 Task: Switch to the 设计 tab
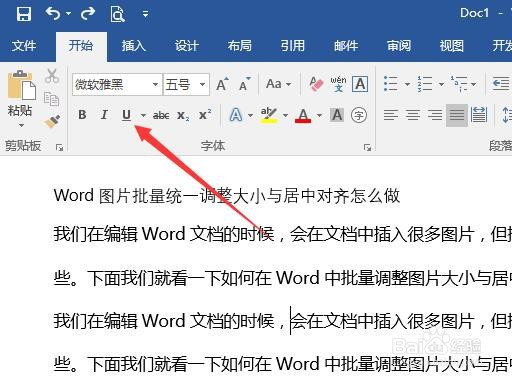click(187, 46)
